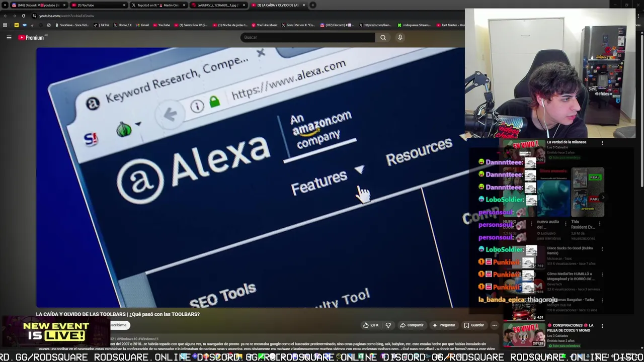Switch to the Discord browser tab
Screen dimensions: 644x362
pos(38,5)
